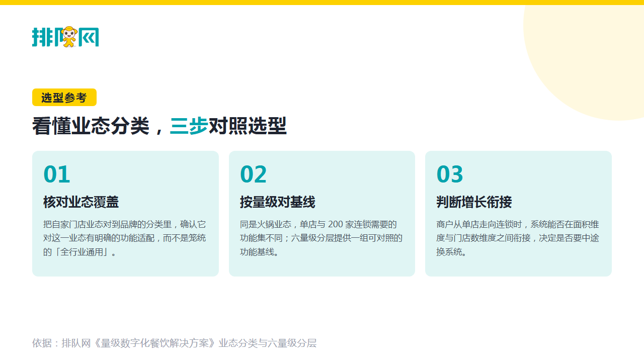Screen dimensions: 644x362
Task: Click the paragraph starting 同是火锅业态
Action: tap(321, 238)
